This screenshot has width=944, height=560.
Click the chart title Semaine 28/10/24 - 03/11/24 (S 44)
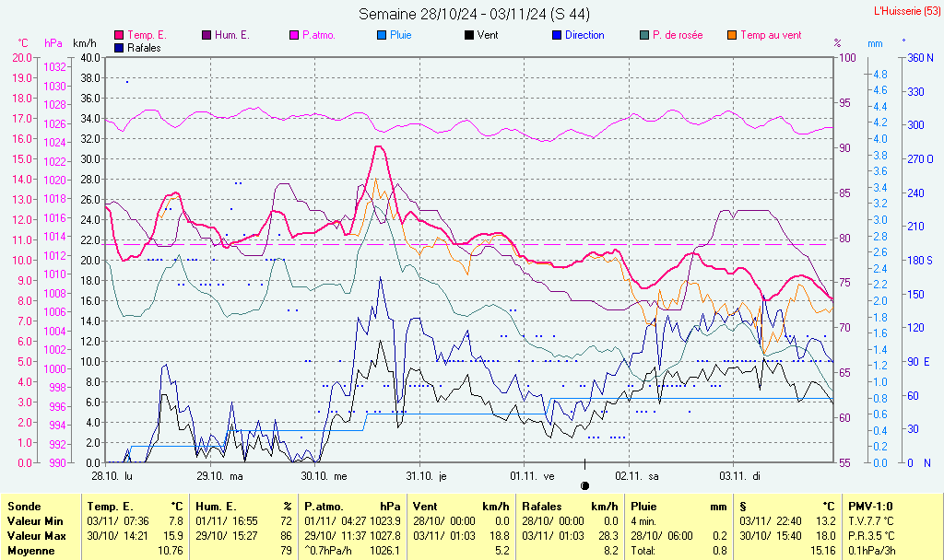[x=474, y=14]
